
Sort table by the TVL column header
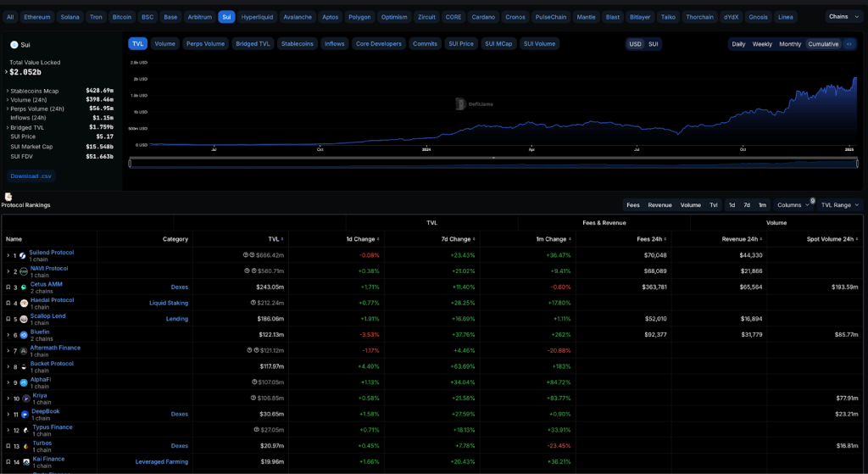tap(275, 239)
